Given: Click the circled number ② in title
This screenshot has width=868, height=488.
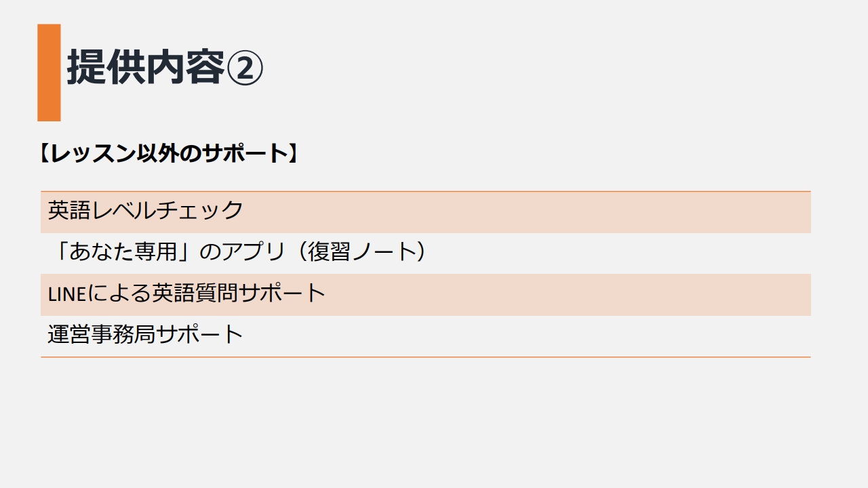Looking at the screenshot, I should (x=243, y=68).
